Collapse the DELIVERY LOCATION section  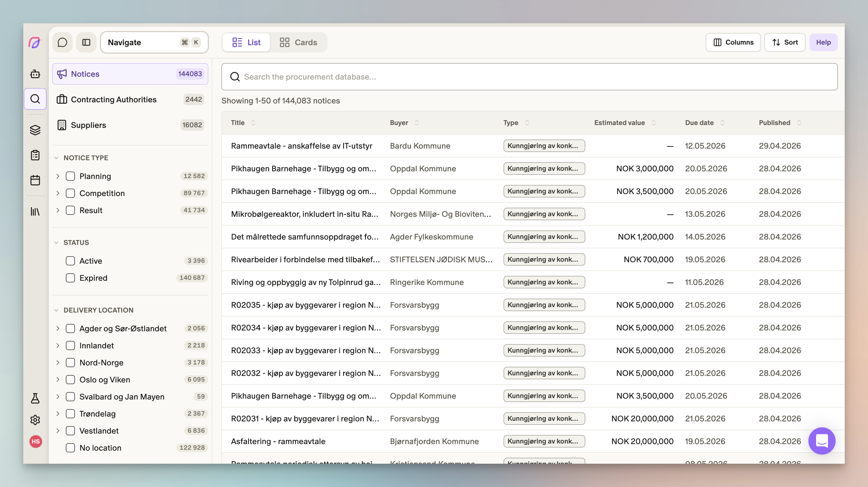[56, 310]
